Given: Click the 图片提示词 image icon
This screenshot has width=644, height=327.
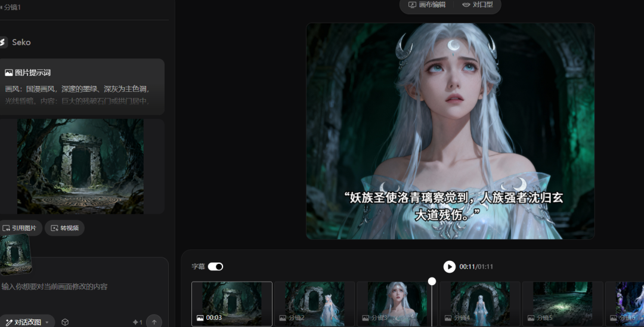Looking at the screenshot, I should 8,73.
